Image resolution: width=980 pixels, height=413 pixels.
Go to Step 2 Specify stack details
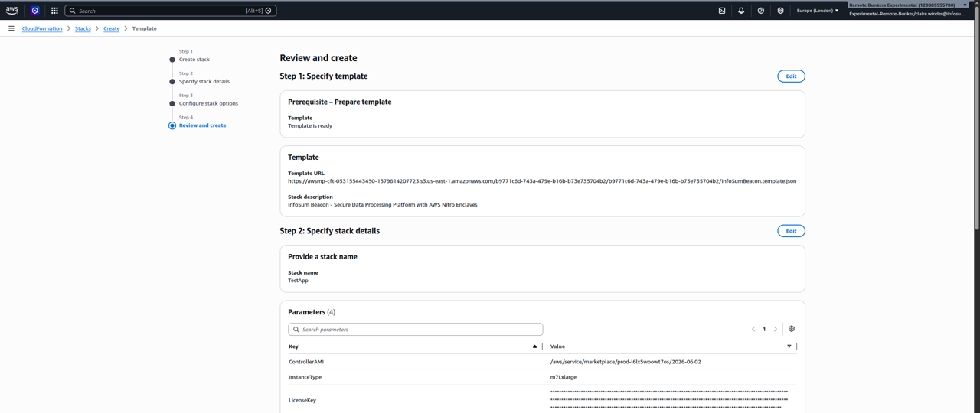coord(204,81)
